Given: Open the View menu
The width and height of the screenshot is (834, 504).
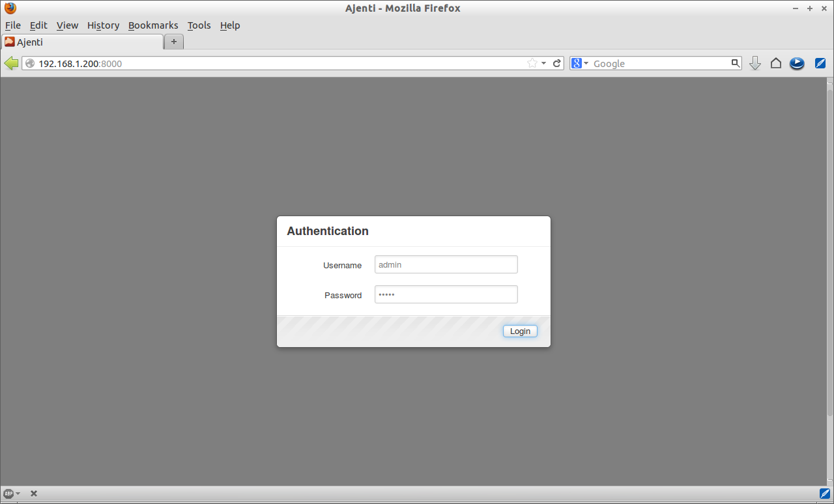Looking at the screenshot, I should (x=67, y=25).
